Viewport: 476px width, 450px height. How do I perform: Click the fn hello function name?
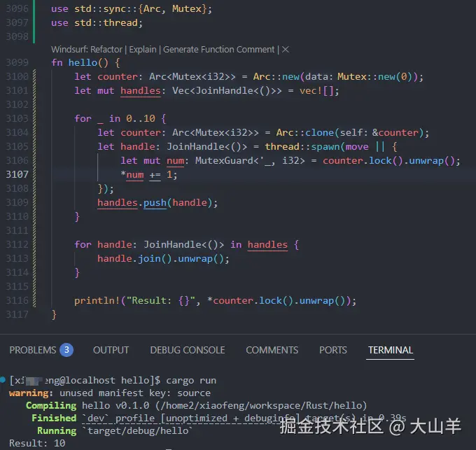pos(82,62)
